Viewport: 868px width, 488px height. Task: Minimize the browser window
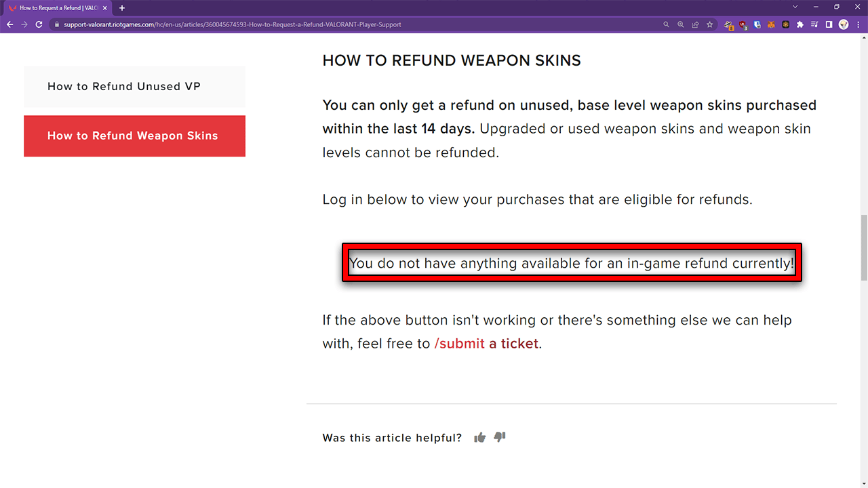click(817, 7)
